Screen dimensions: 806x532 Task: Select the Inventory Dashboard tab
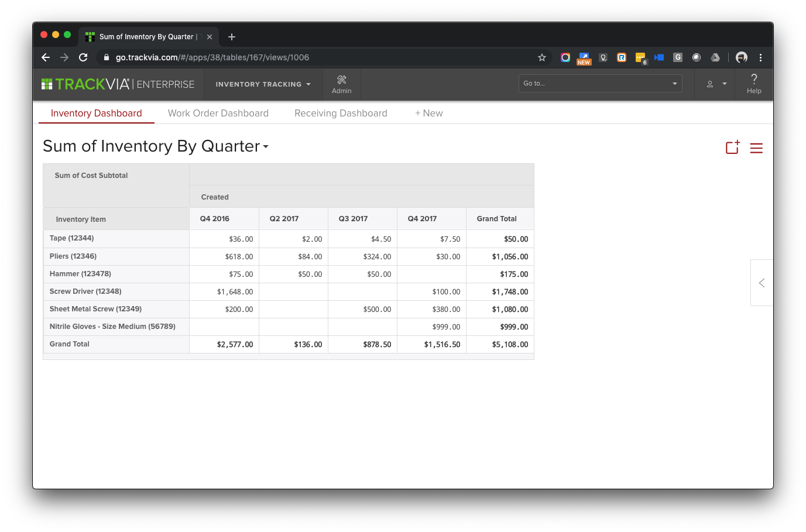(x=97, y=113)
